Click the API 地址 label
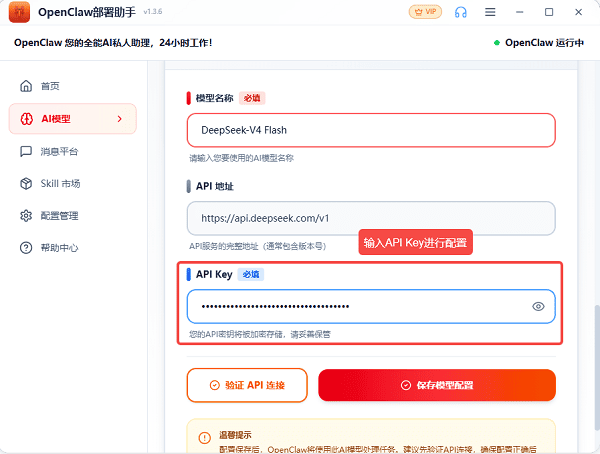Screen dimensions: 600x454 point(215,186)
